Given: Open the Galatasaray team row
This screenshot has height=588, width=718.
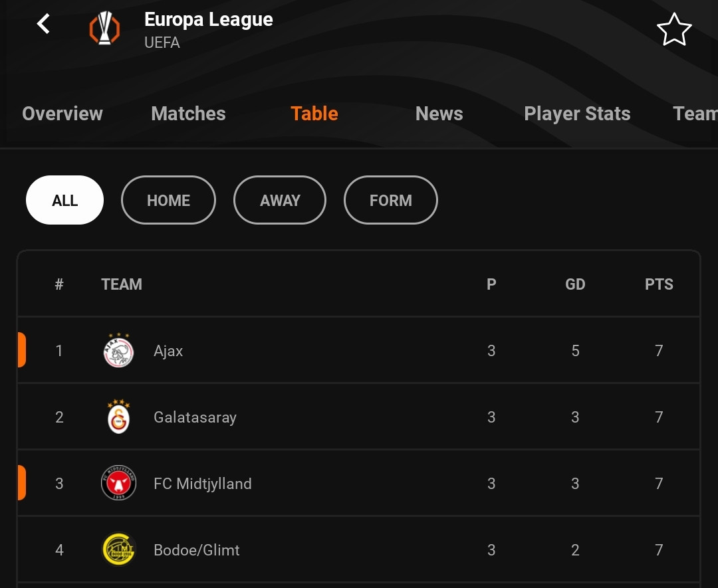Looking at the screenshot, I should [358, 417].
